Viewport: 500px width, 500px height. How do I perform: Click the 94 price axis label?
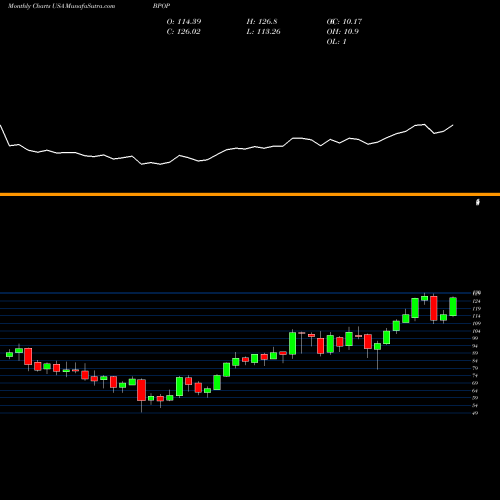click(x=475, y=346)
